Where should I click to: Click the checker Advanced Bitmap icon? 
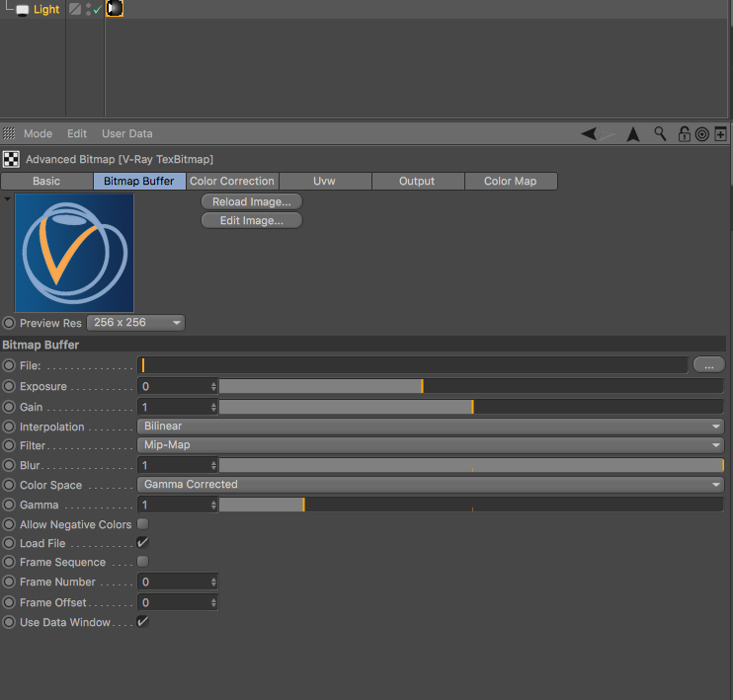coord(11,159)
